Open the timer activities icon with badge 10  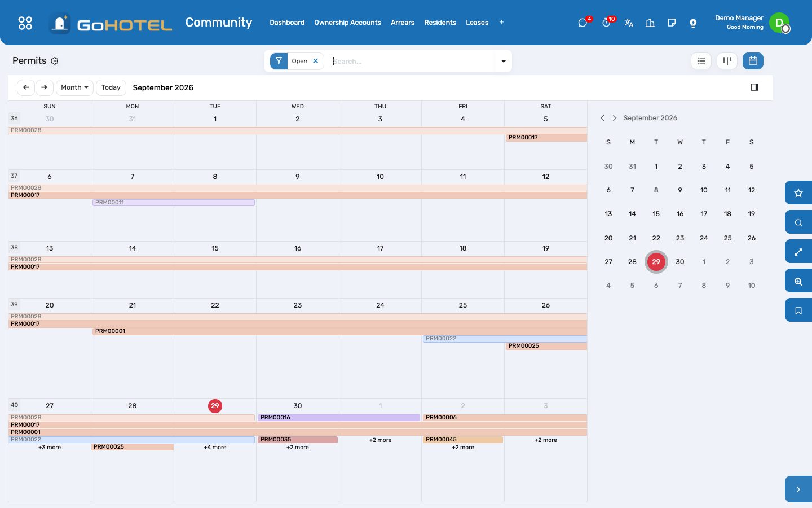[606, 23]
